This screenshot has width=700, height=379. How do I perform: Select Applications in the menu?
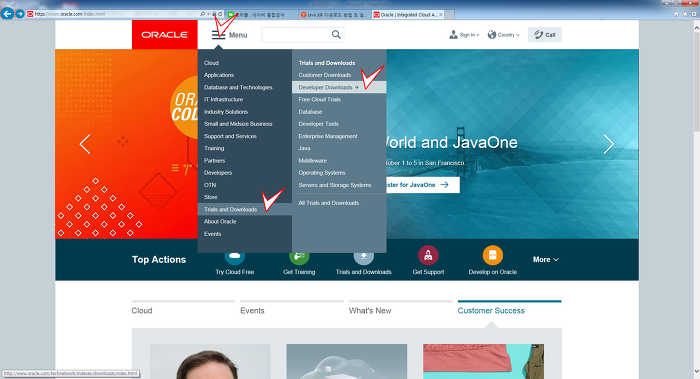[x=219, y=75]
